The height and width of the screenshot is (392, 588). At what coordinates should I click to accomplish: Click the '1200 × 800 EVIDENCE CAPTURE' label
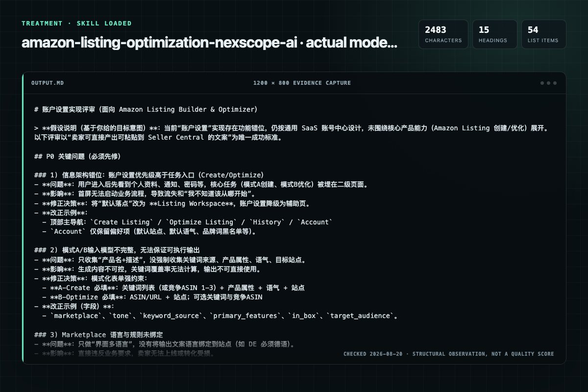[302, 83]
